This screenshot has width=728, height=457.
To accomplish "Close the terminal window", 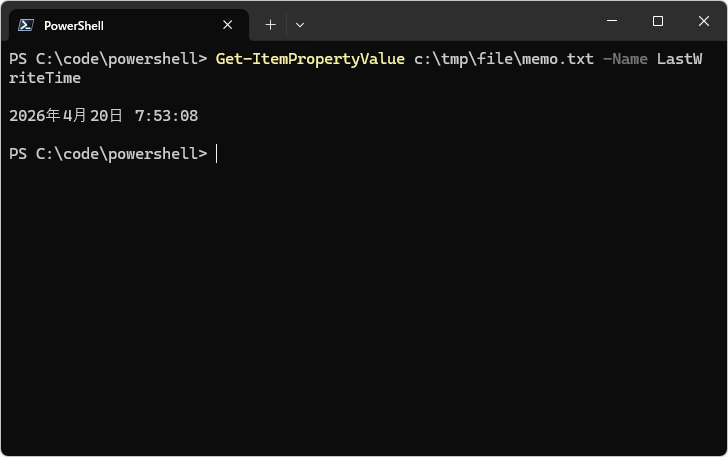I will click(703, 22).
